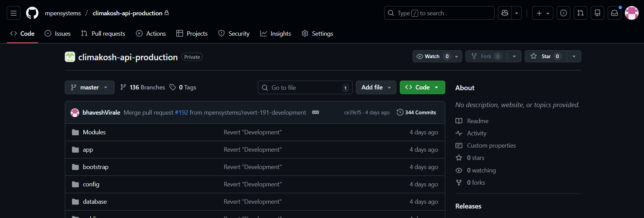Open the Copilot chat icon
Screen dimensions: 644x218
[505, 13]
